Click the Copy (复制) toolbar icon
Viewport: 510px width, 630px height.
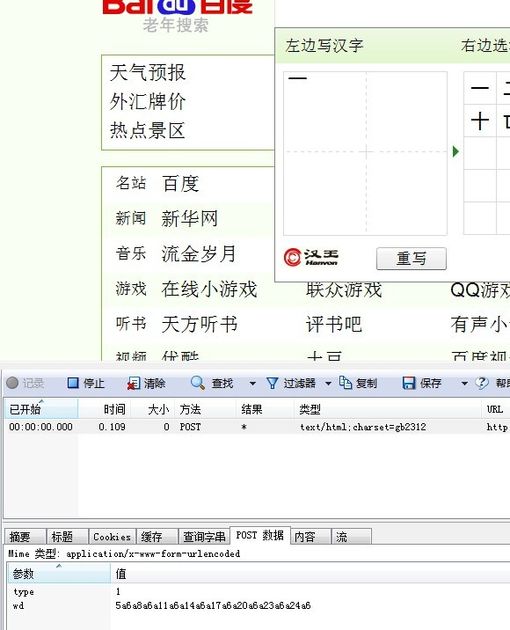pos(345,382)
